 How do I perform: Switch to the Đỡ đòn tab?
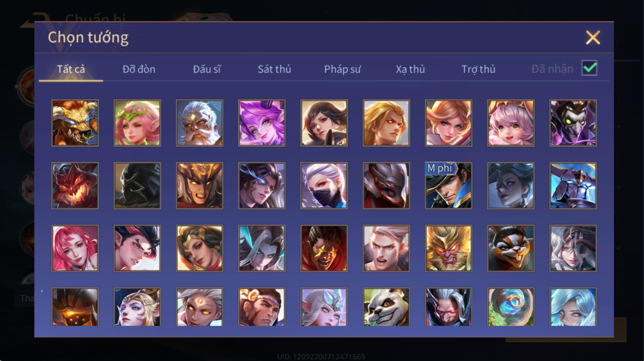[x=139, y=69]
